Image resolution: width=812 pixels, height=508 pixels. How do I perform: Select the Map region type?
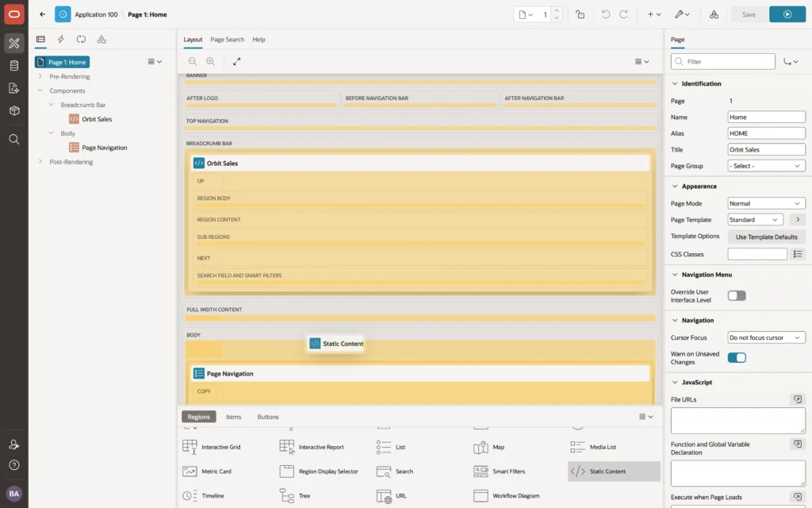488,447
